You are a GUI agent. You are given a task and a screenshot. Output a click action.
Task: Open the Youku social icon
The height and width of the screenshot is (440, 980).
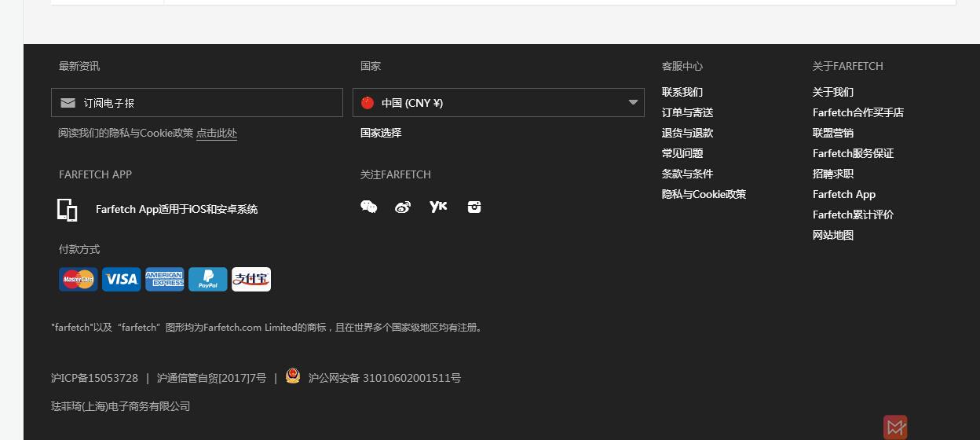(x=438, y=207)
